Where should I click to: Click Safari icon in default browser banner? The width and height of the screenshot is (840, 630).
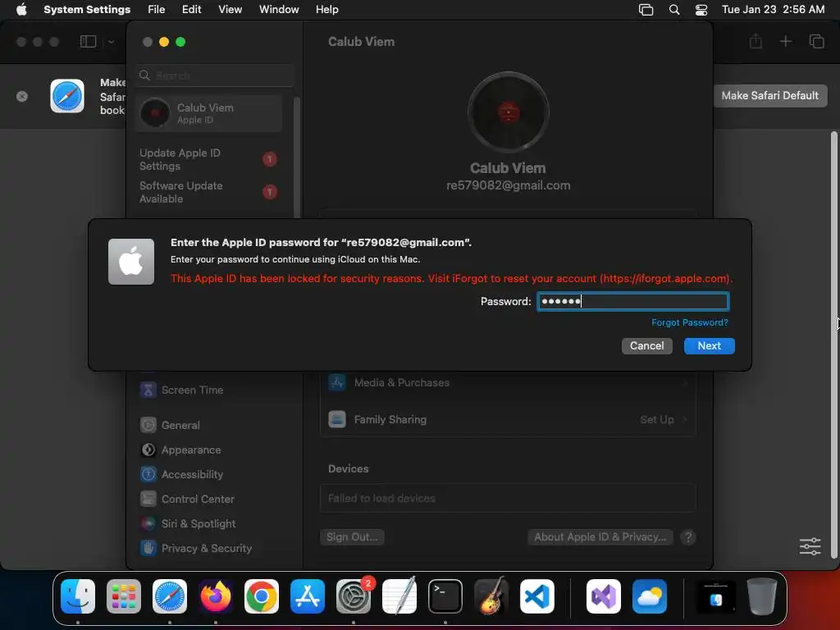click(x=67, y=96)
